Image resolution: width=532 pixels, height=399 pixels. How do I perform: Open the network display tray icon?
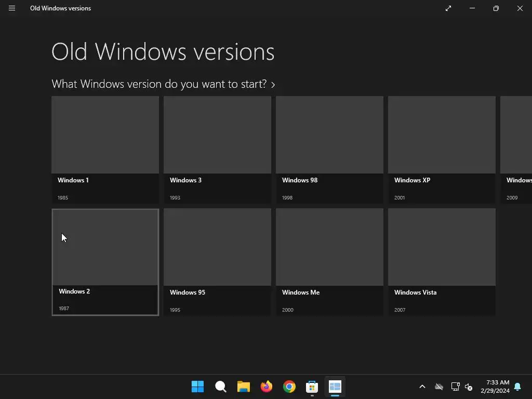[x=455, y=387]
